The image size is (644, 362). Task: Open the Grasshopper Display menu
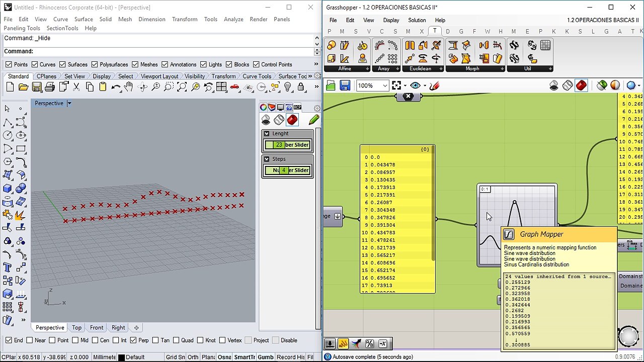click(x=391, y=21)
